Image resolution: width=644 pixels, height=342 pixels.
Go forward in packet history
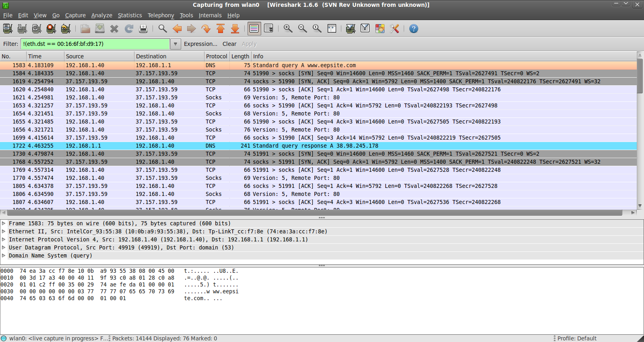click(192, 29)
